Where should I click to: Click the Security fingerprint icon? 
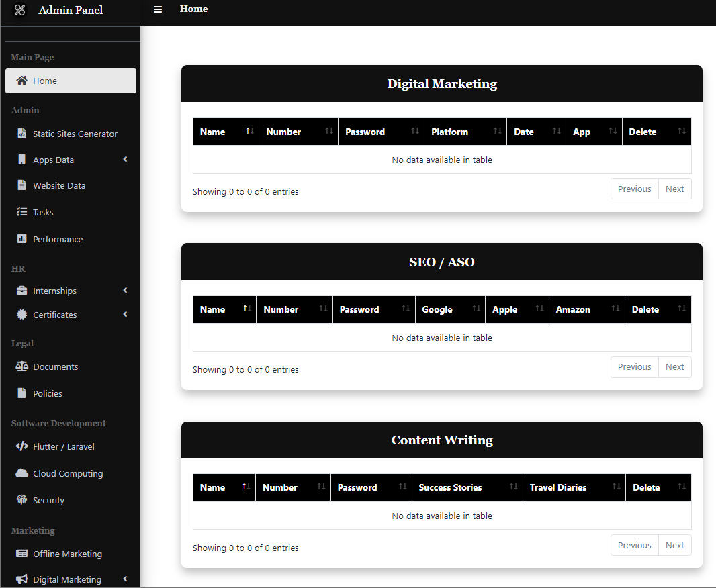tap(21, 500)
